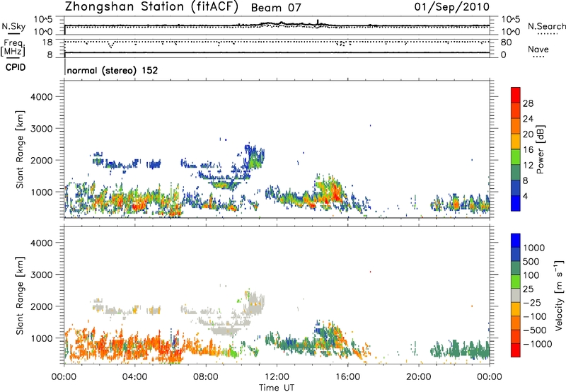The height and width of the screenshot is (392, 566).
Task: Click the 20:00 time axis label
Action: pyautogui.click(x=419, y=377)
